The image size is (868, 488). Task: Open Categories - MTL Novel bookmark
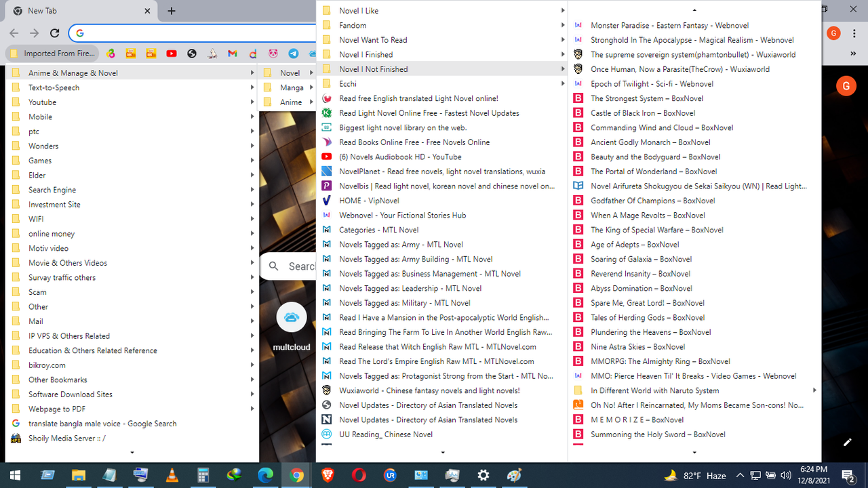pyautogui.click(x=443, y=230)
